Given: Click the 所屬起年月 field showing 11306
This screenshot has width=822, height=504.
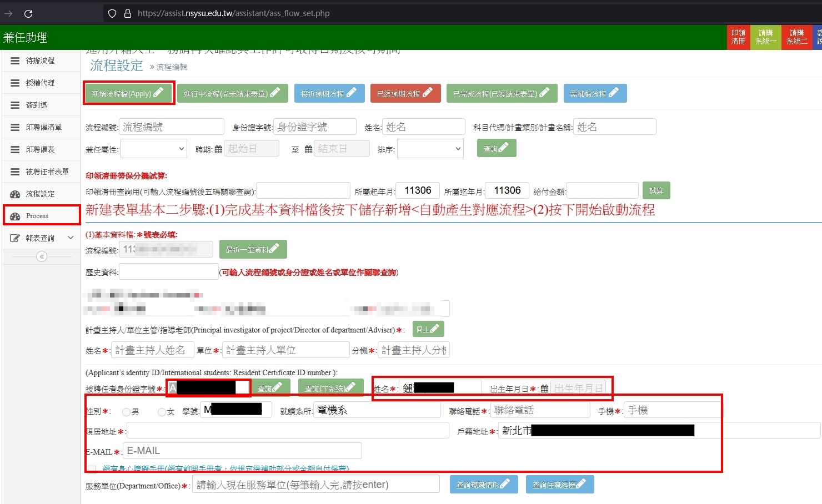Looking at the screenshot, I should (418, 190).
